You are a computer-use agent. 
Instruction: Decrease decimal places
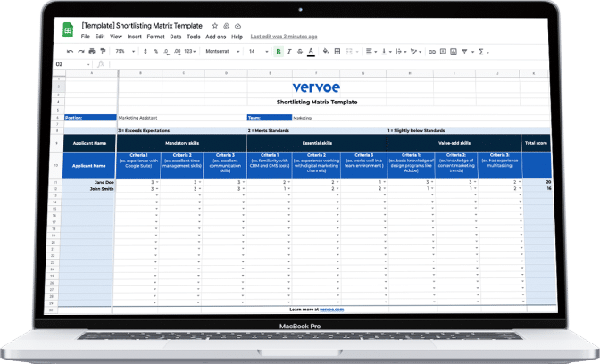coord(166,51)
